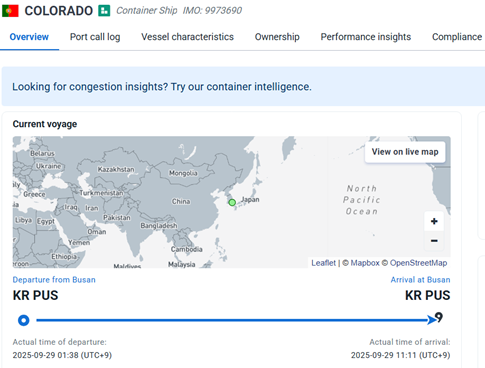Viewport: 485px width, 368px height.
Task: Switch to Port call log tab
Action: point(95,37)
